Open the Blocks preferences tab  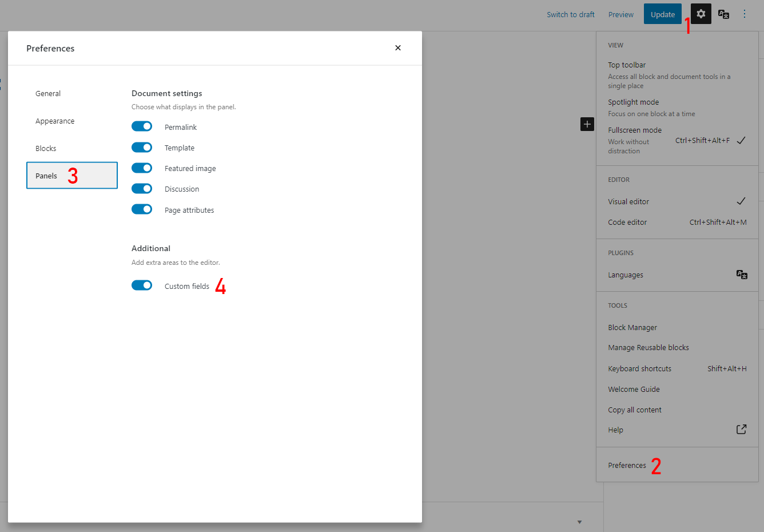(46, 148)
